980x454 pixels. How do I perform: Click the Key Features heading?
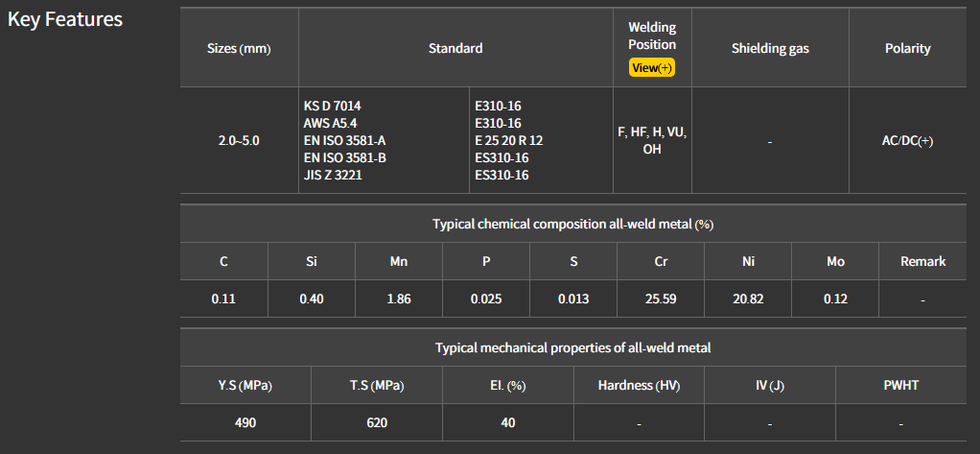tap(65, 19)
